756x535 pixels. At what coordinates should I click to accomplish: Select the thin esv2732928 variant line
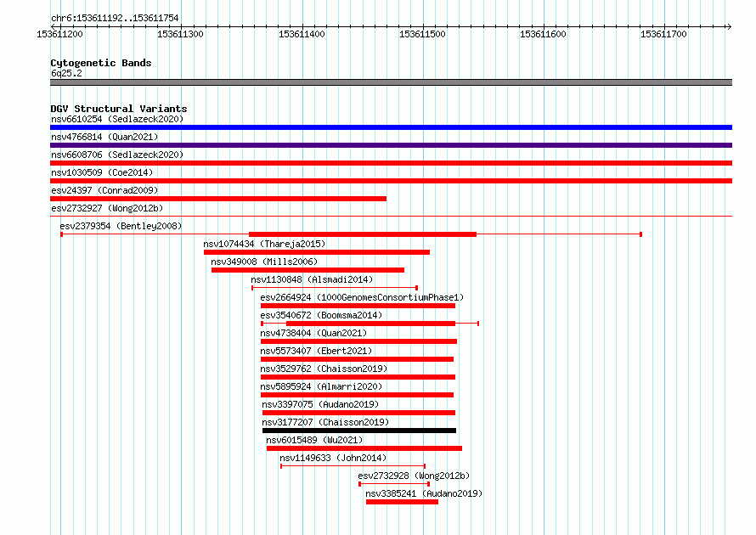(x=394, y=484)
